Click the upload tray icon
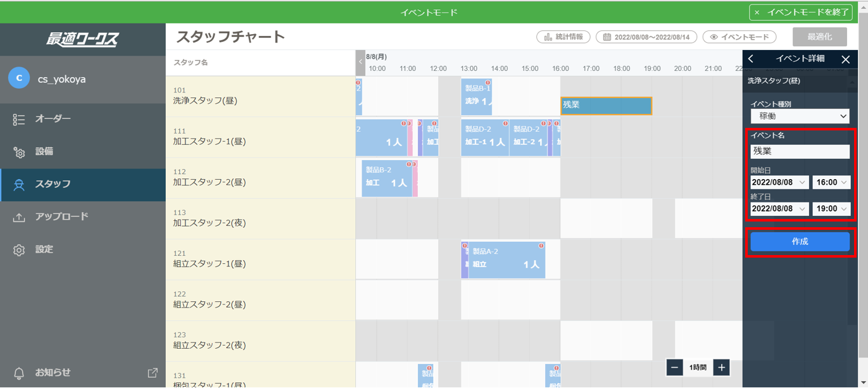868x388 pixels. (x=19, y=217)
